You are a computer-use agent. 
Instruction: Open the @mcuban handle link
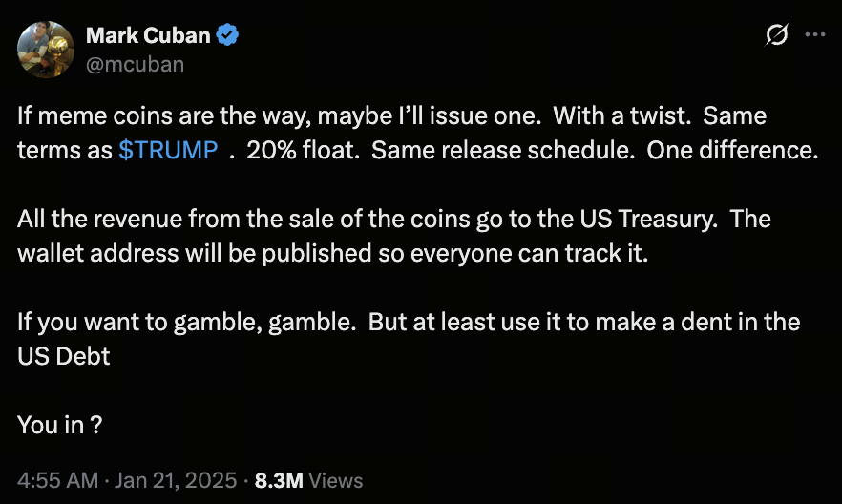click(135, 64)
